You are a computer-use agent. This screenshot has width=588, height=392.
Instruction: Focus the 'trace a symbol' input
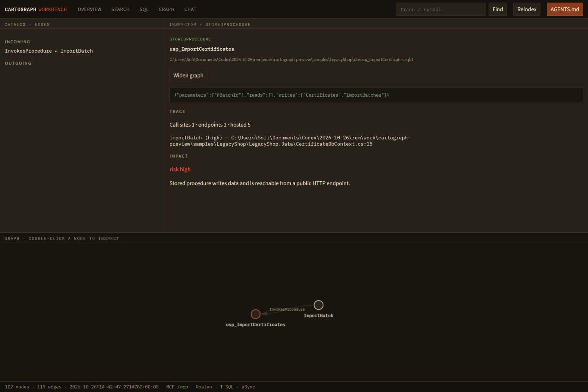coord(441,9)
